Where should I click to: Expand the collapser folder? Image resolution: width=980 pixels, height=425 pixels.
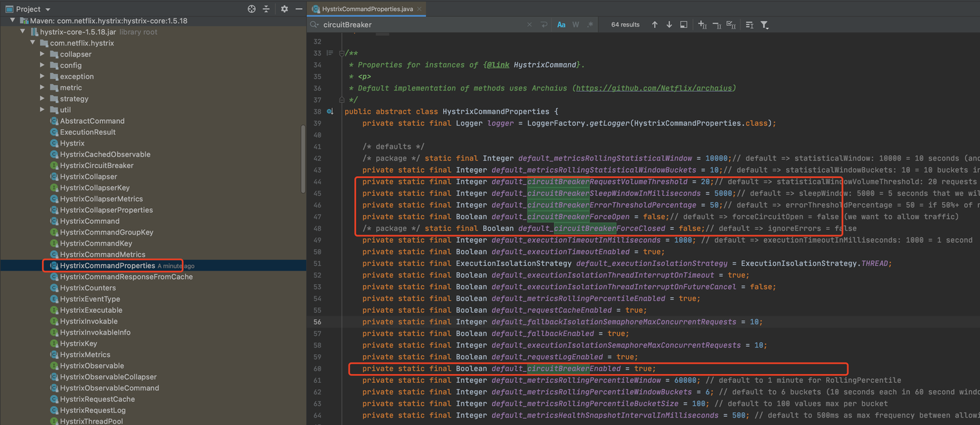tap(43, 54)
